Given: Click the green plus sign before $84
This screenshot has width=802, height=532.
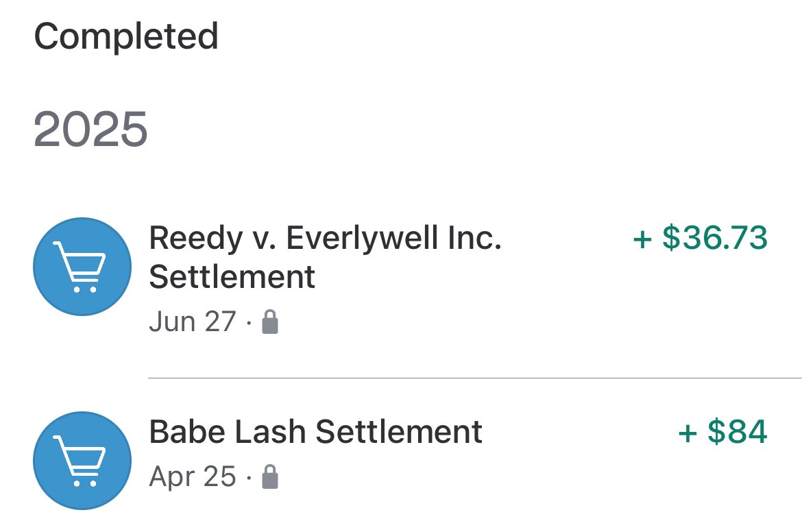Looking at the screenshot, I should 688,433.
